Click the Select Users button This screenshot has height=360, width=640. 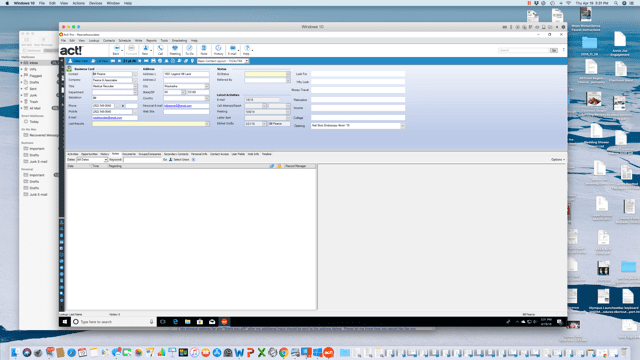click(x=179, y=160)
